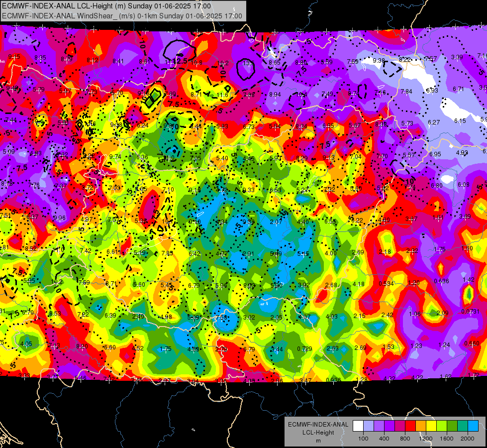Click the 10.8 wind shear value
Image resolution: width=487 pixels, height=448 pixels.
click(x=196, y=63)
